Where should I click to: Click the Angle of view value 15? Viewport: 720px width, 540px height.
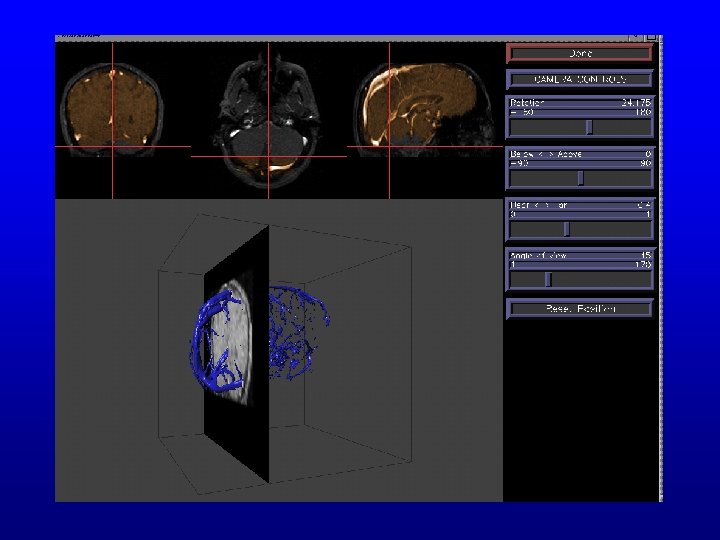pos(647,255)
